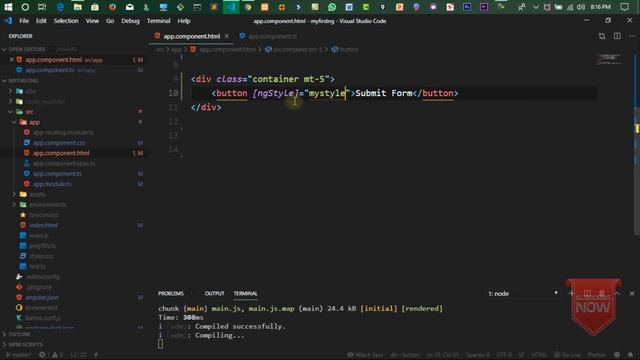Open the Debug menu
Image resolution: width=640 pixels, height=360 pixels.
click(130, 21)
